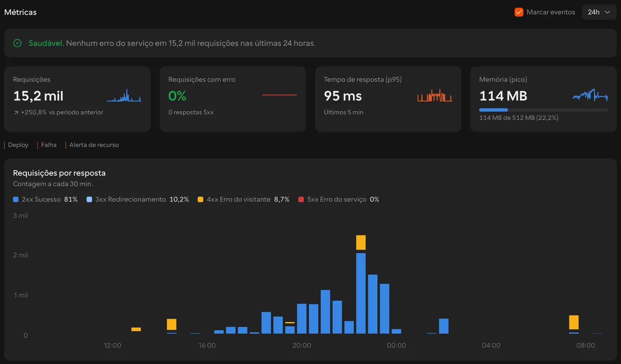
Task: Click the green Saudável check icon
Action: (x=17, y=43)
